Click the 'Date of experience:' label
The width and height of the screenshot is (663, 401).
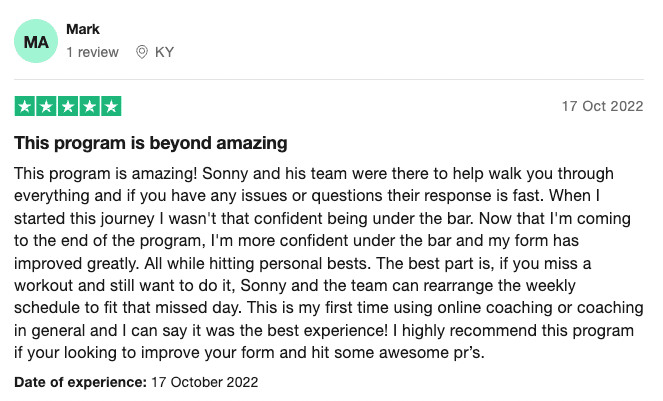[x=80, y=382]
